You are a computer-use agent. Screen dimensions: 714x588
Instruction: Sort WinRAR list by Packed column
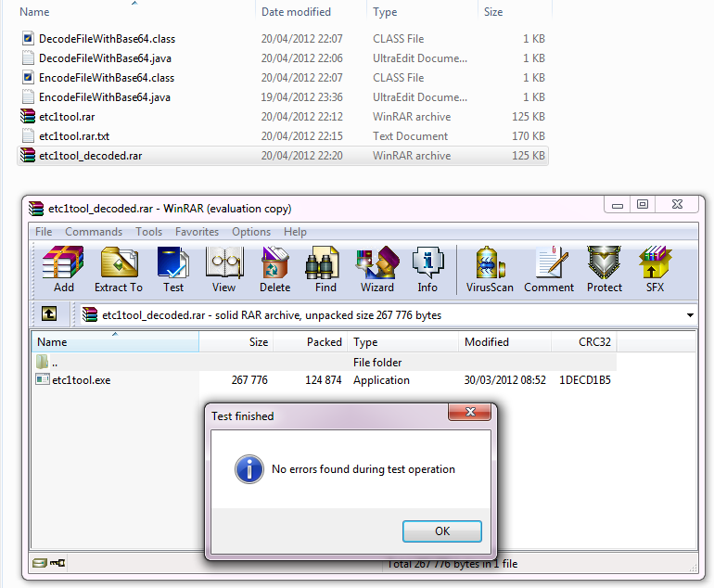click(310, 341)
